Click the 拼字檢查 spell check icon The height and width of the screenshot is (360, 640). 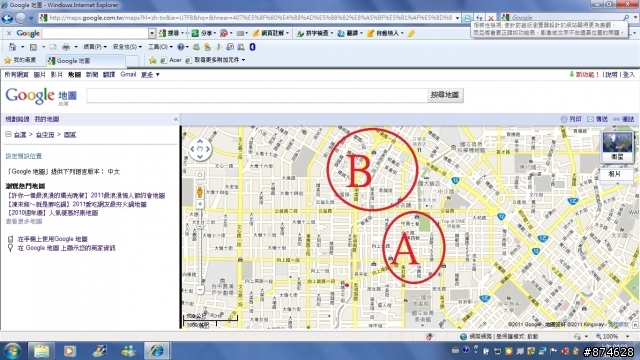click(300, 33)
